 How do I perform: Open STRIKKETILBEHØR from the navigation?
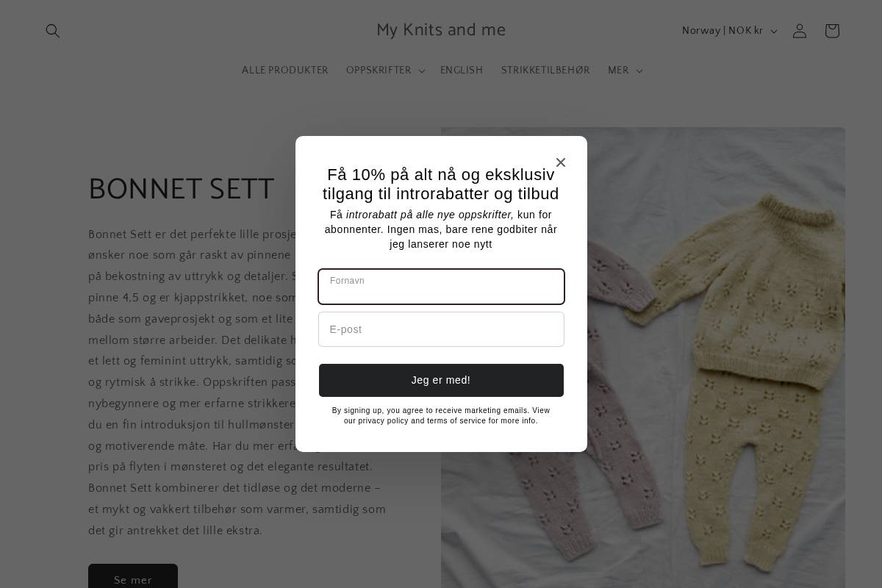tap(545, 71)
